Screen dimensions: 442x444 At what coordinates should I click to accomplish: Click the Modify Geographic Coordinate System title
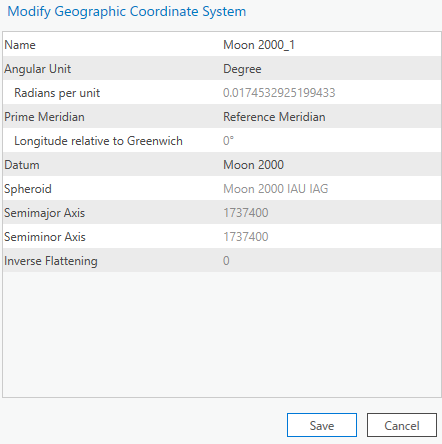pyautogui.click(x=127, y=11)
